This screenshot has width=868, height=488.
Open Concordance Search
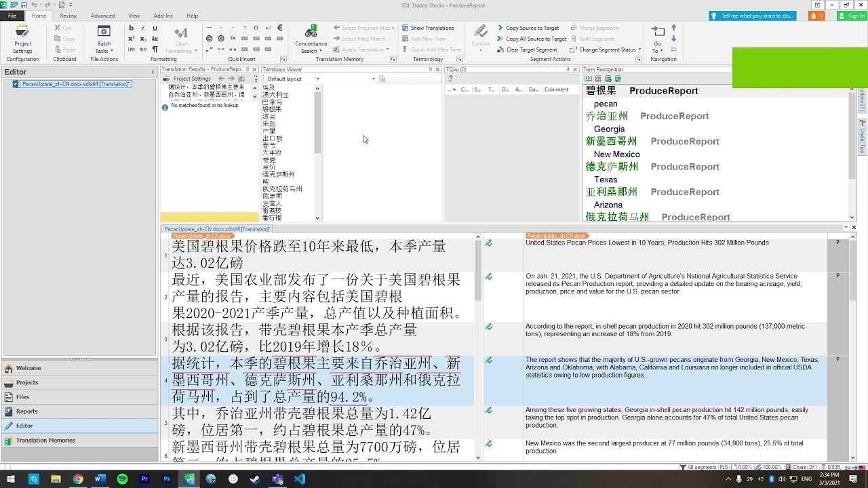(x=311, y=39)
